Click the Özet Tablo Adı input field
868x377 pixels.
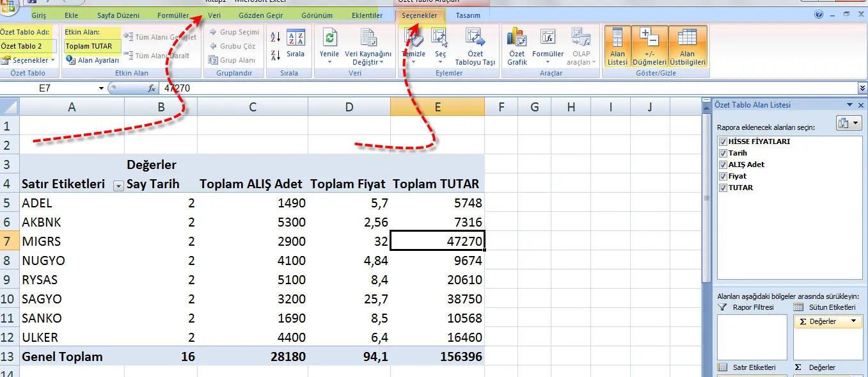28,46
